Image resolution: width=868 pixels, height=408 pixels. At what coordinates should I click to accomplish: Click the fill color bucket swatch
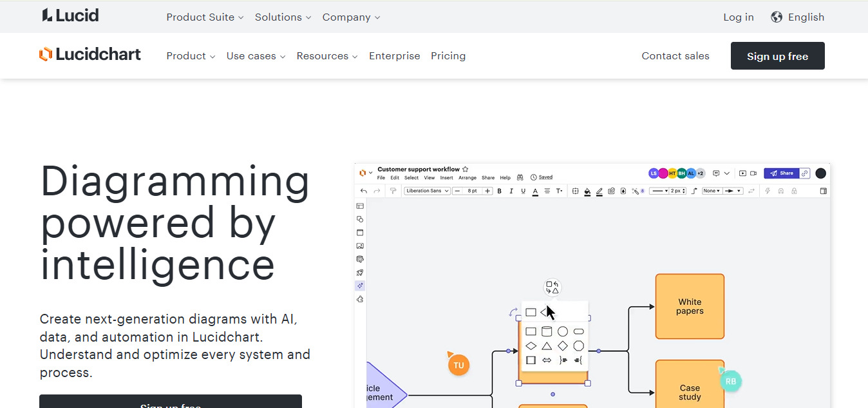587,191
